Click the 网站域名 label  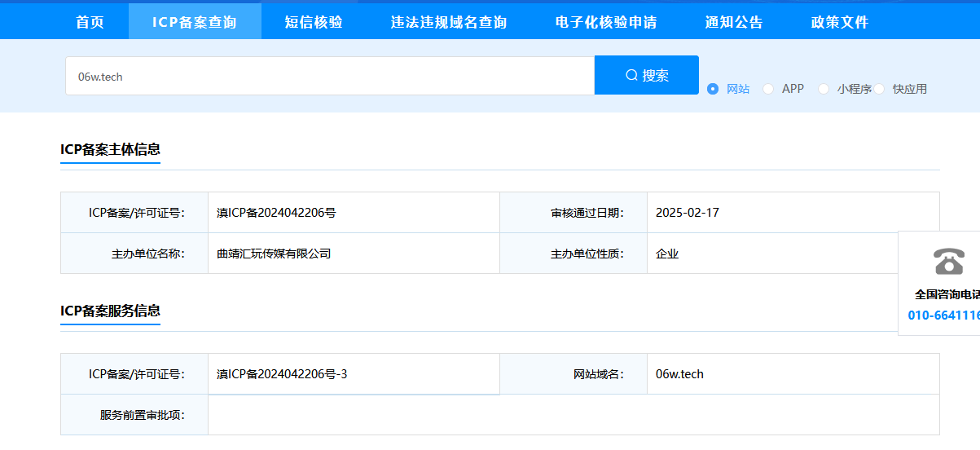(599, 374)
